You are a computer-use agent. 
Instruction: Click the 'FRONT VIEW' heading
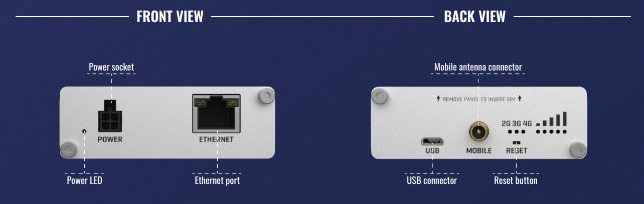click(x=170, y=17)
